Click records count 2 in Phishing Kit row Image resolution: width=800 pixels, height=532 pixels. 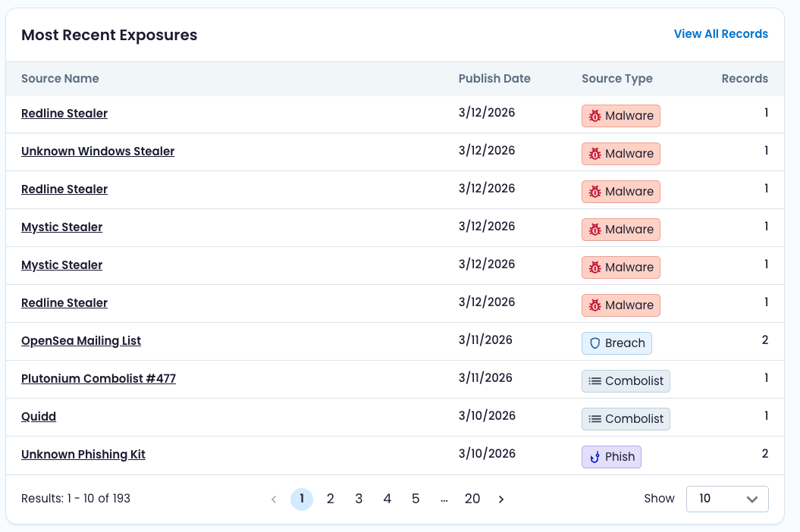765,453
